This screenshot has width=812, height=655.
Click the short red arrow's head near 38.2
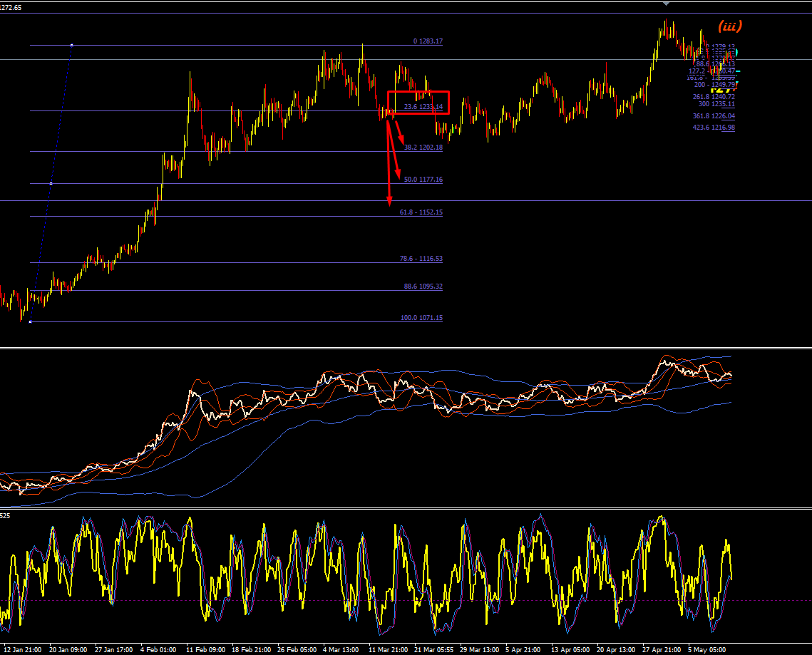(402, 141)
